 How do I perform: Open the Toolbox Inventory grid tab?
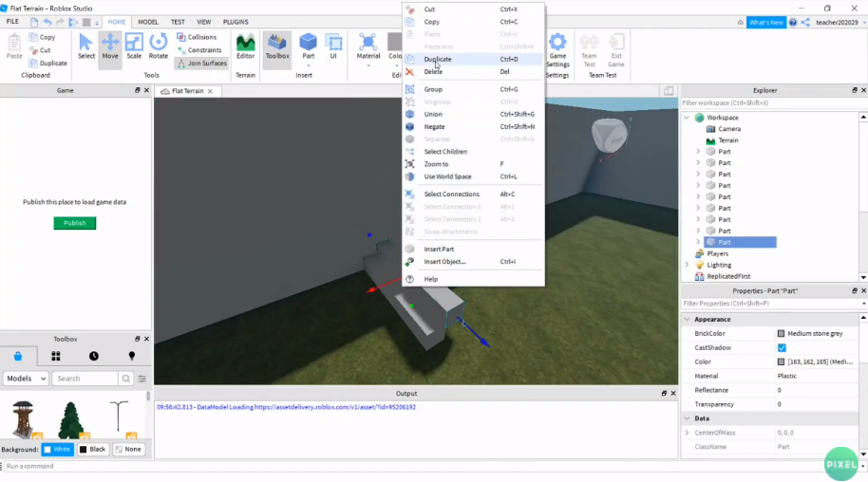tap(56, 356)
